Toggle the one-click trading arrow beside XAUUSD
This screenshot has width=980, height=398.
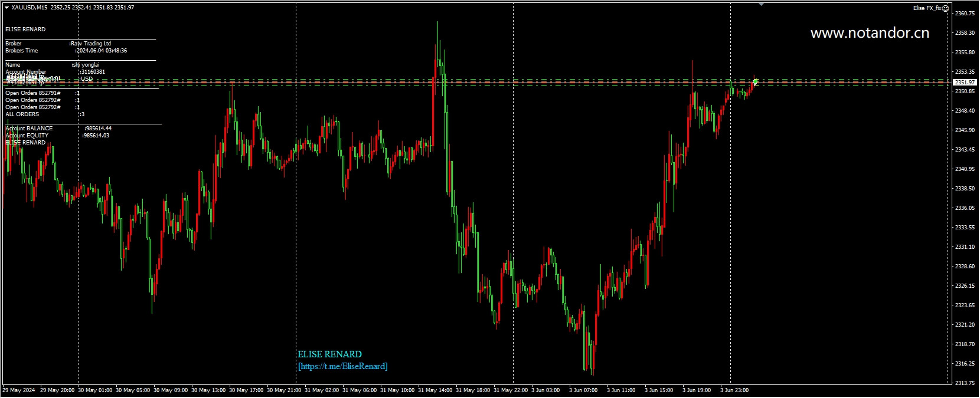tap(6, 8)
